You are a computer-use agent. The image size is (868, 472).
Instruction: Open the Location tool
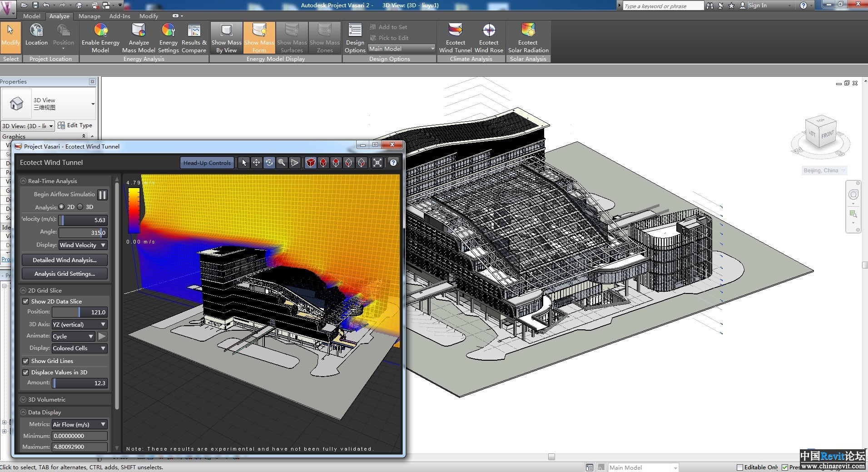point(36,35)
